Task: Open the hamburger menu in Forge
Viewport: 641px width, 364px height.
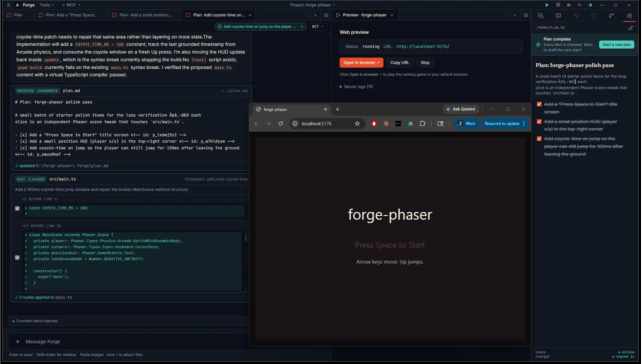Action: point(9,5)
